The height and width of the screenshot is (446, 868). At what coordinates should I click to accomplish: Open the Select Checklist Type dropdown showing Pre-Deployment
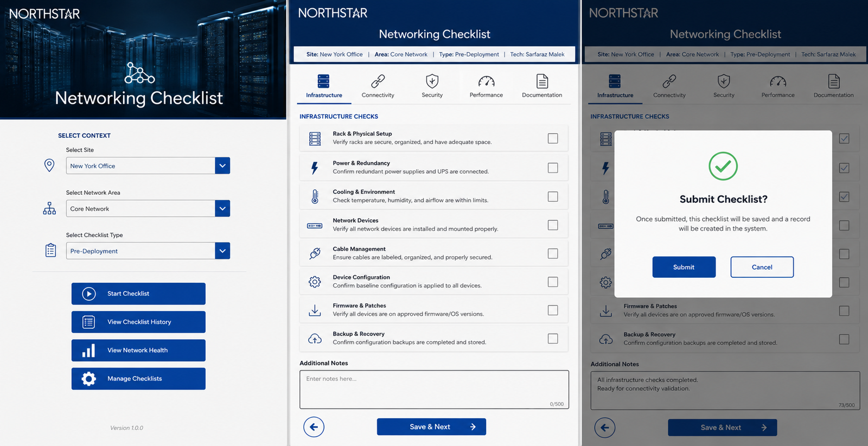(148, 251)
